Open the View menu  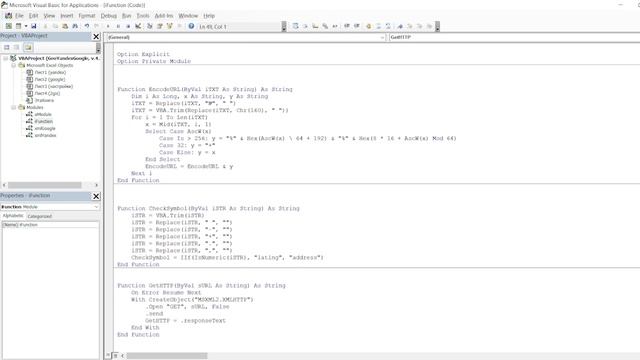pos(49,16)
